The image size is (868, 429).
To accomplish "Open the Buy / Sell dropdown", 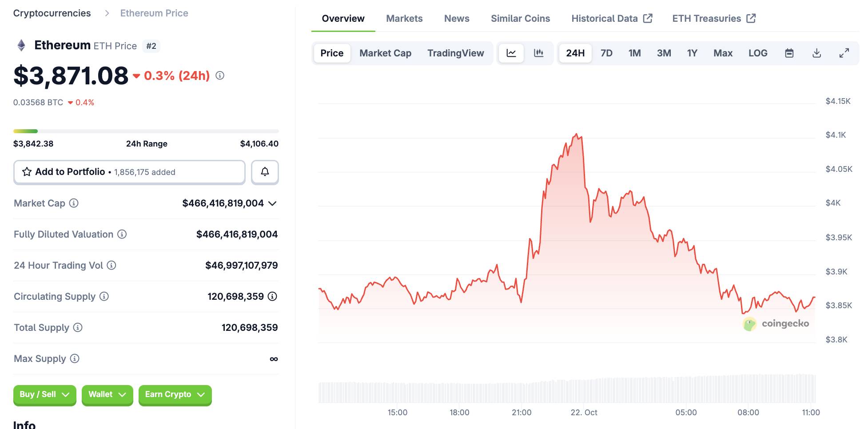I will [44, 394].
